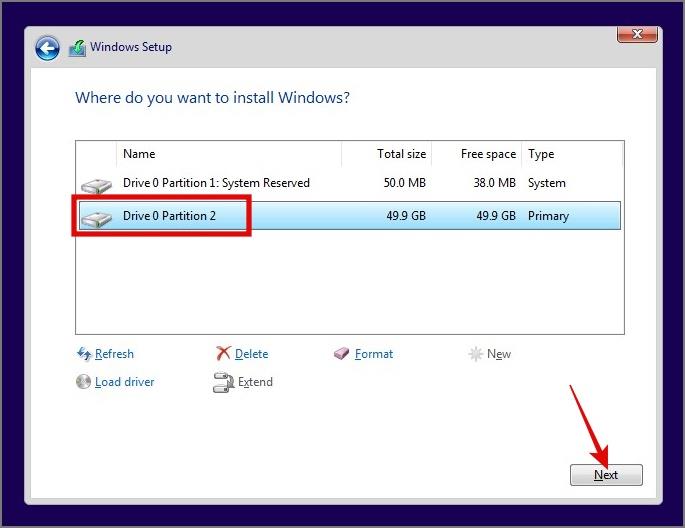
Task: Select Drive 0 Partition 1: System Reserved
Action: pos(349,183)
